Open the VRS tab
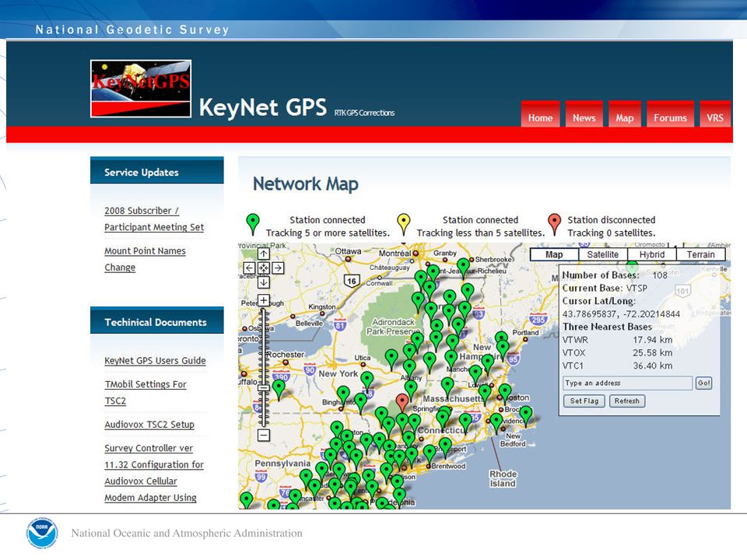 (715, 114)
